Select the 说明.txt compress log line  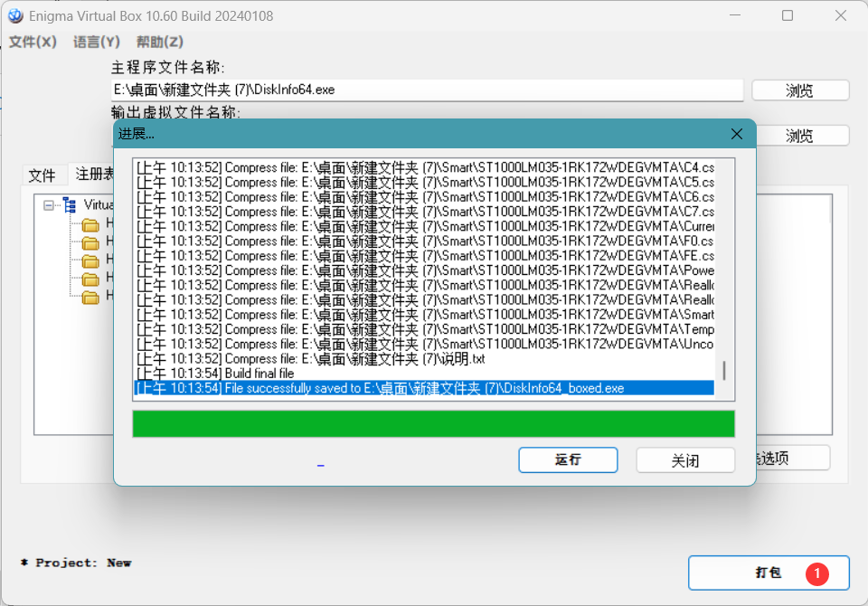(425, 359)
